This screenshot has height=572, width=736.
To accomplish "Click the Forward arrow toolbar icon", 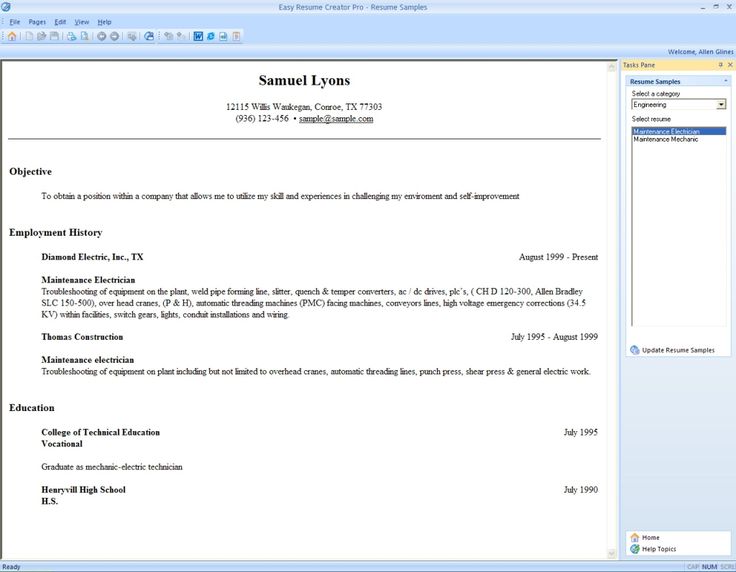I will (114, 36).
